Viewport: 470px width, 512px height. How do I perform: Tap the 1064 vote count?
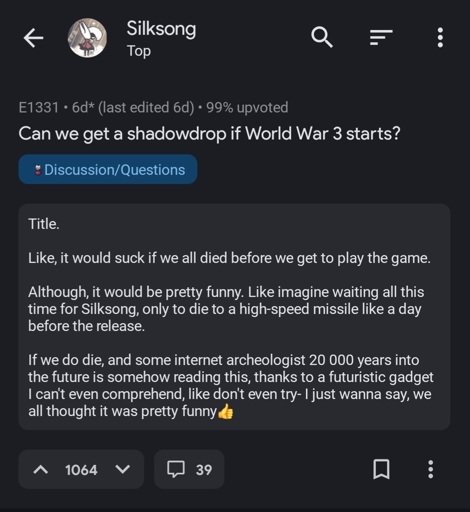coord(81,470)
